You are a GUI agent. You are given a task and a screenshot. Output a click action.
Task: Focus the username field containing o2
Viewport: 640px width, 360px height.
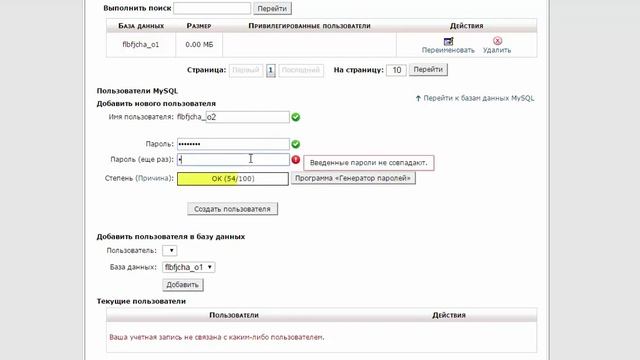click(247, 117)
